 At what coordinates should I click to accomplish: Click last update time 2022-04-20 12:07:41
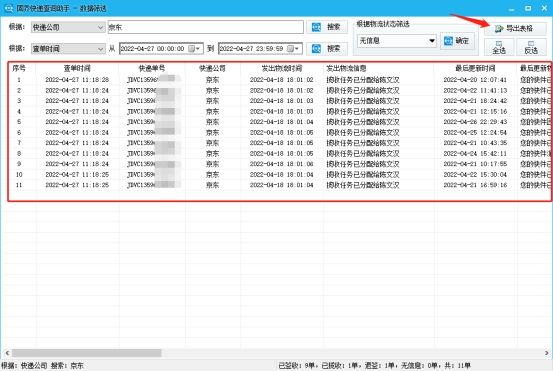click(475, 80)
